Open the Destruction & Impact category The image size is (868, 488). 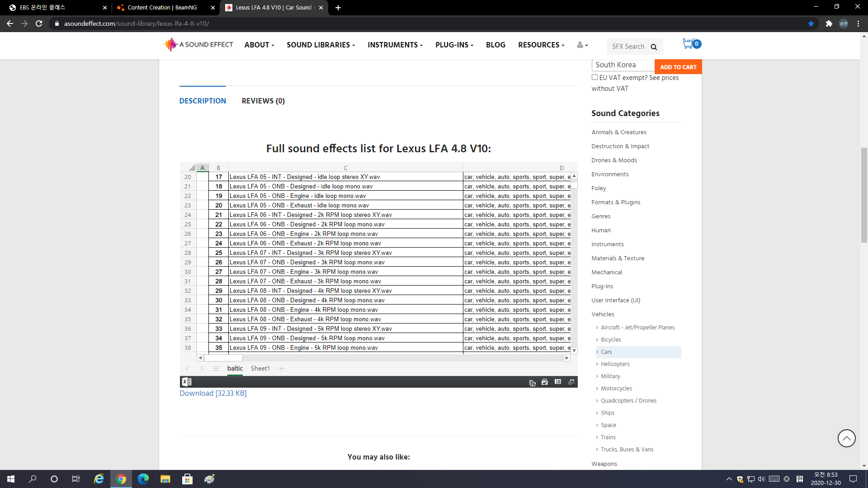point(620,146)
